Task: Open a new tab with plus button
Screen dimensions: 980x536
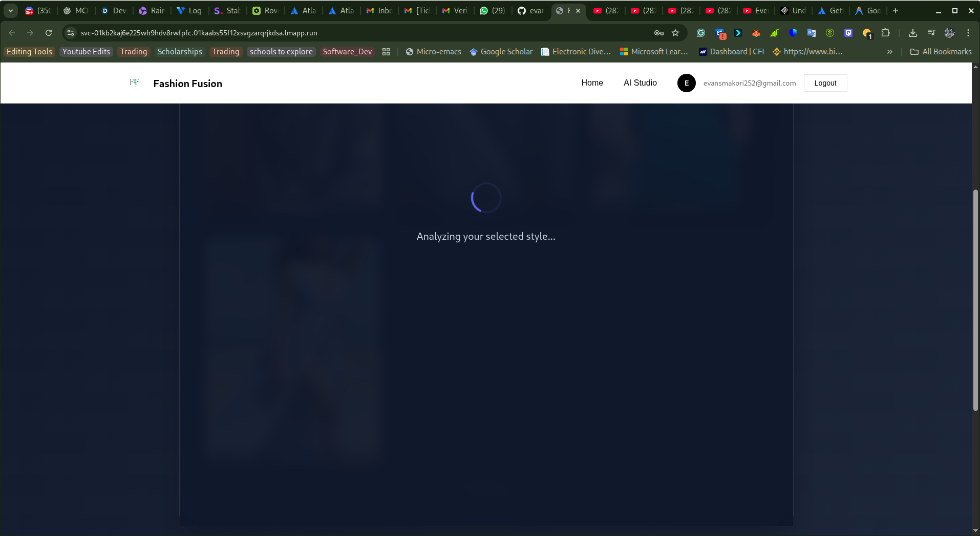Action: coord(896,11)
